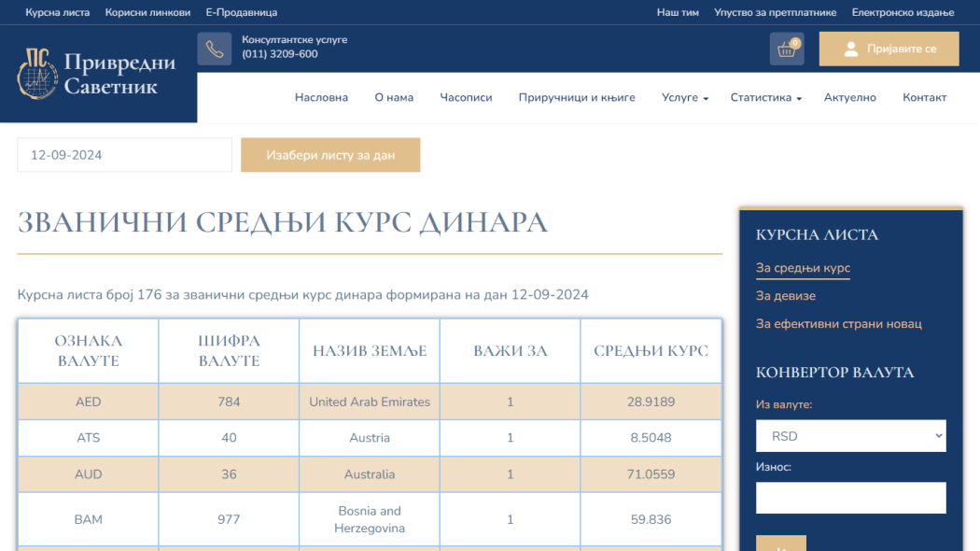Click the phone icon for consulting services
980x551 pixels.
tap(214, 49)
